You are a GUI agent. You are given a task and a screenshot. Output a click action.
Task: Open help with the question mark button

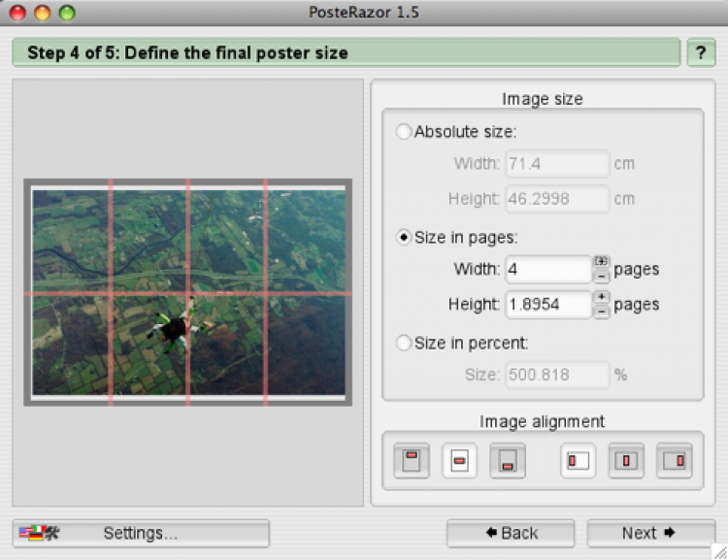[701, 52]
